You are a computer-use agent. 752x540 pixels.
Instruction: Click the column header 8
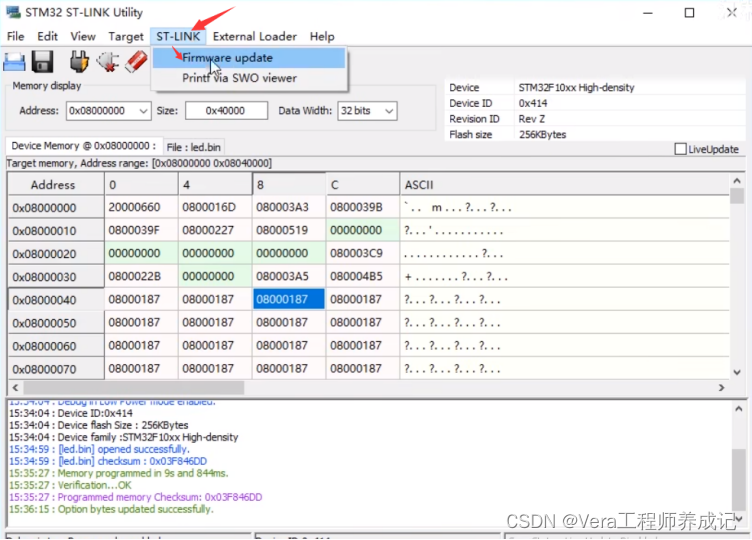(289, 185)
